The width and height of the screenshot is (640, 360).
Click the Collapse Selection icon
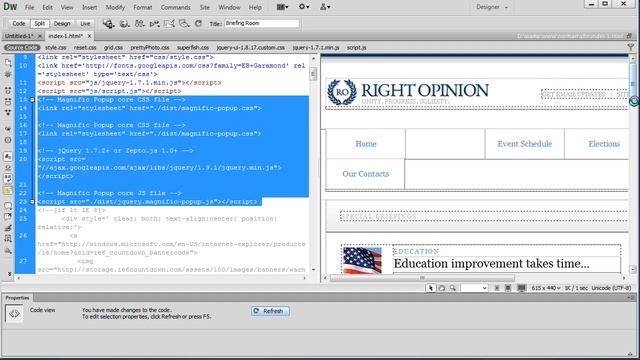coord(8,101)
